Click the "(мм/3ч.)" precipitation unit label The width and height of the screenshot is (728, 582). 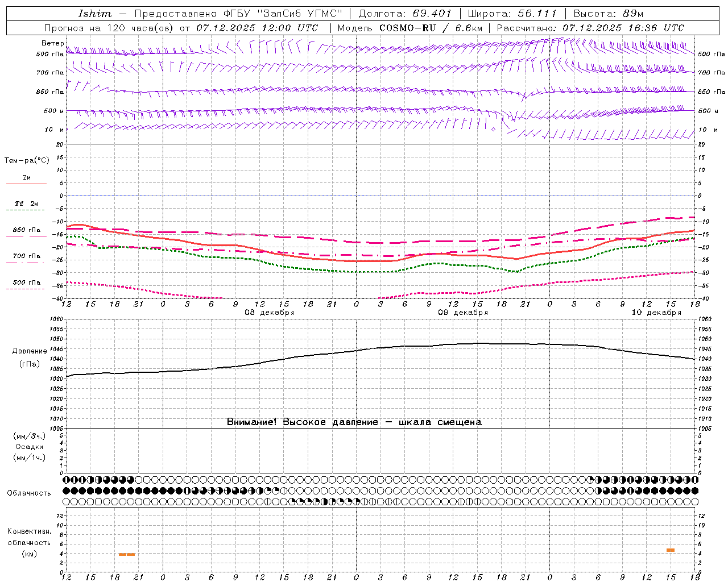coord(30,436)
